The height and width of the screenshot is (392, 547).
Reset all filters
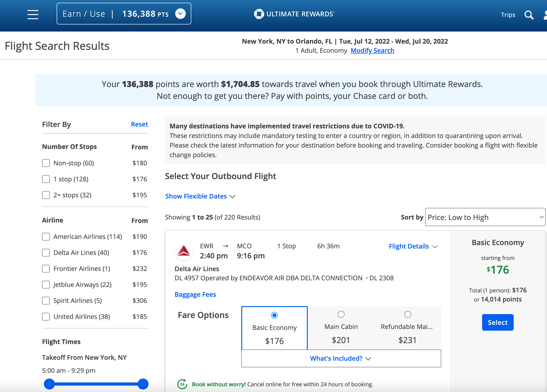click(139, 124)
